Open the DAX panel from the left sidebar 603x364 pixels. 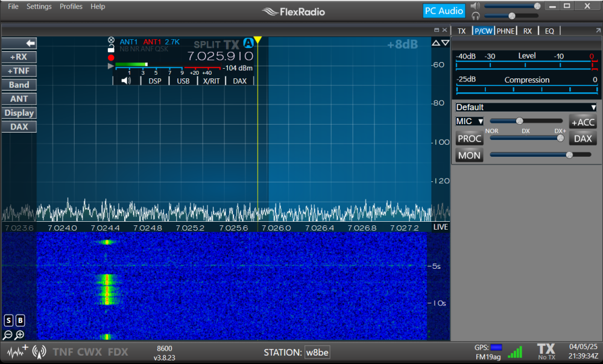pos(19,127)
